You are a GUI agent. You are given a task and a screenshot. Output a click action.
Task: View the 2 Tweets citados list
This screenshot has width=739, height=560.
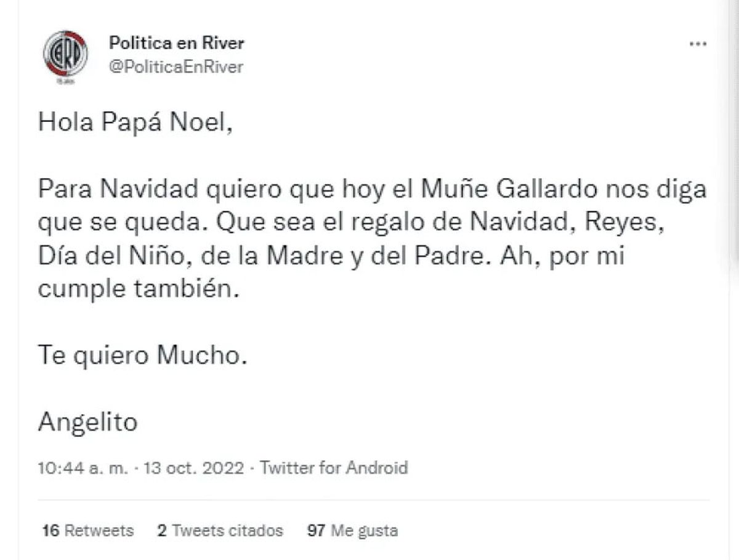[x=220, y=530]
